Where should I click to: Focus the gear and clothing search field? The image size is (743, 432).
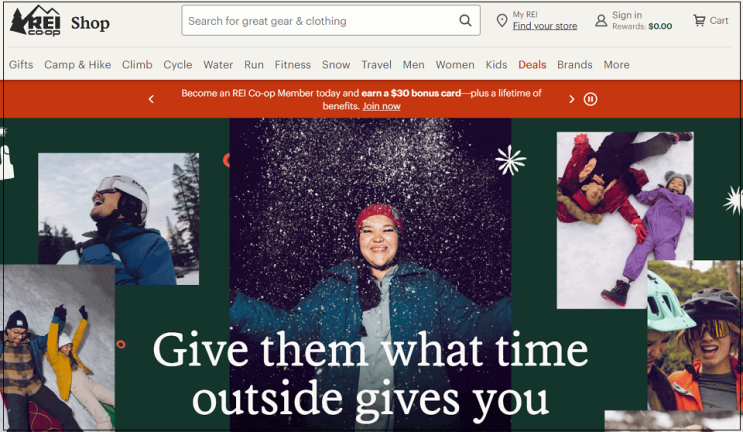pyautogui.click(x=320, y=20)
